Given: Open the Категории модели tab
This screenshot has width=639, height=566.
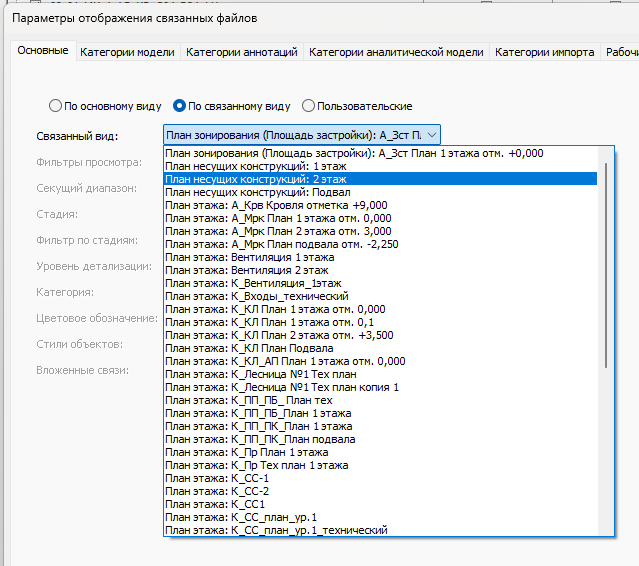Looking at the screenshot, I should pos(127,52).
